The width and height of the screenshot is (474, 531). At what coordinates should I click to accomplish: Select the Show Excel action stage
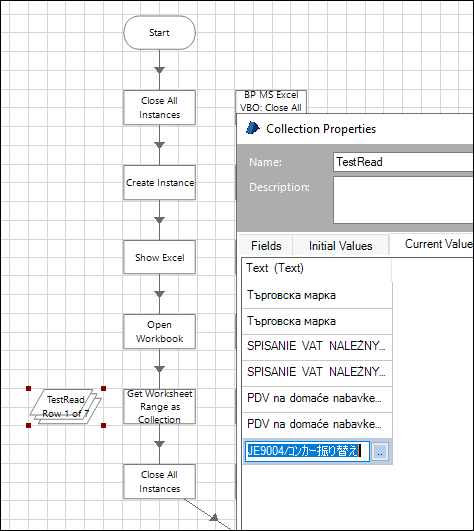click(x=159, y=257)
